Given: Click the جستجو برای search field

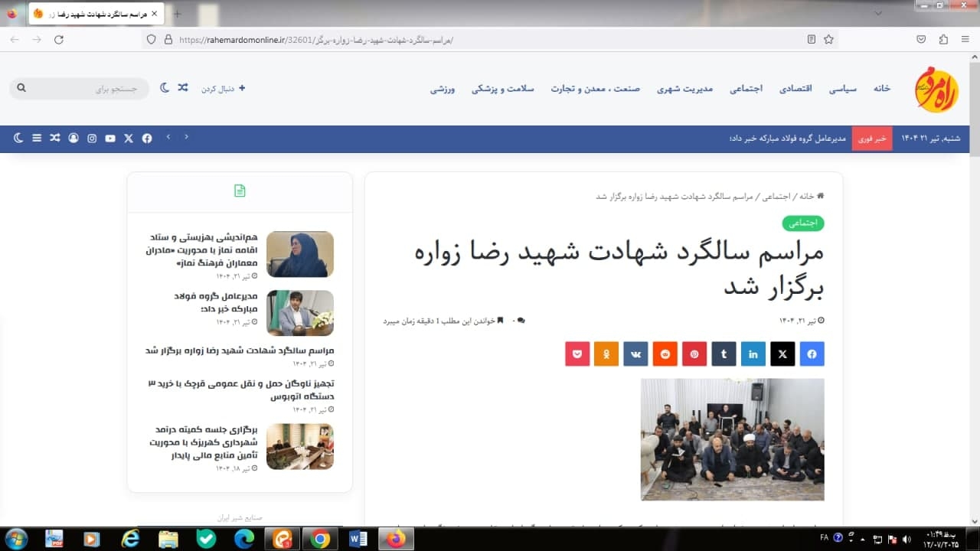Looking at the screenshot, I should tap(80, 89).
